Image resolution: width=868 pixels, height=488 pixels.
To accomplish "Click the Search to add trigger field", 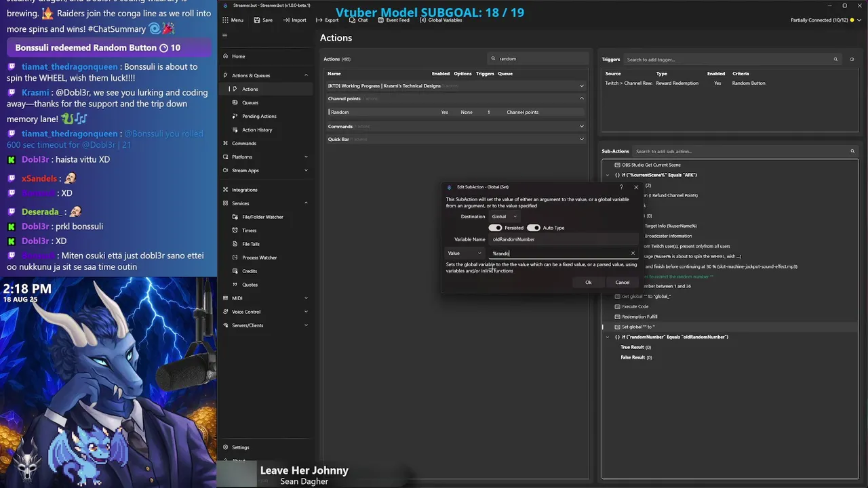I will (727, 60).
